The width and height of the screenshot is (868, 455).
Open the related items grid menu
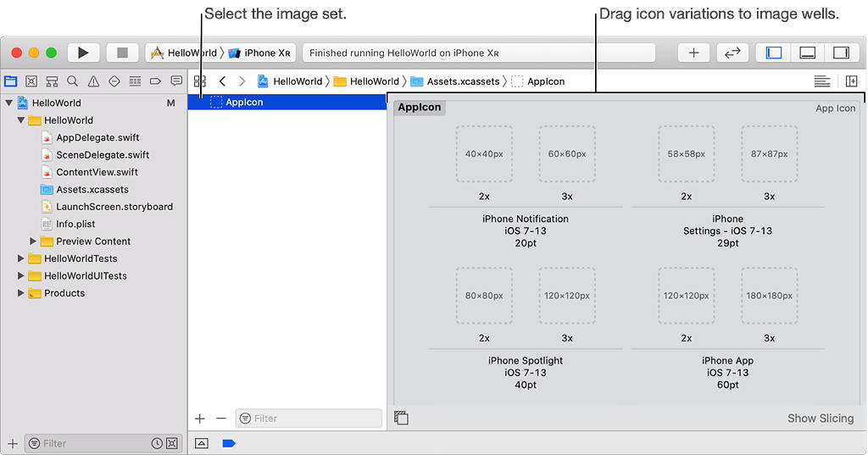click(x=200, y=81)
